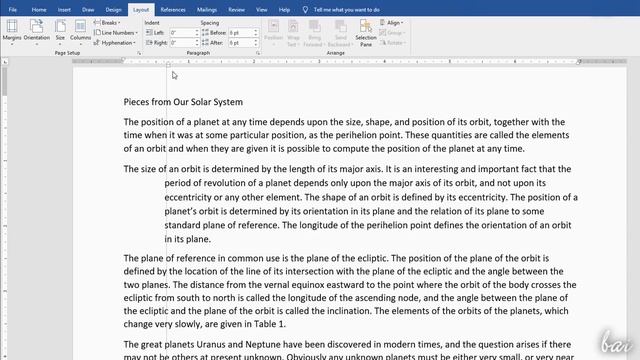Expand the Rotate dropdown

coord(392,42)
